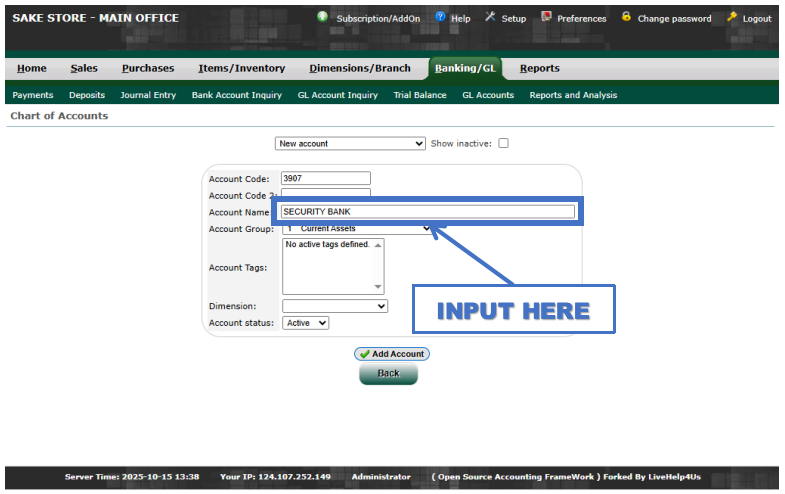This screenshot has width=785, height=494.
Task: Click the Preferences icon in header
Action: 546,17
